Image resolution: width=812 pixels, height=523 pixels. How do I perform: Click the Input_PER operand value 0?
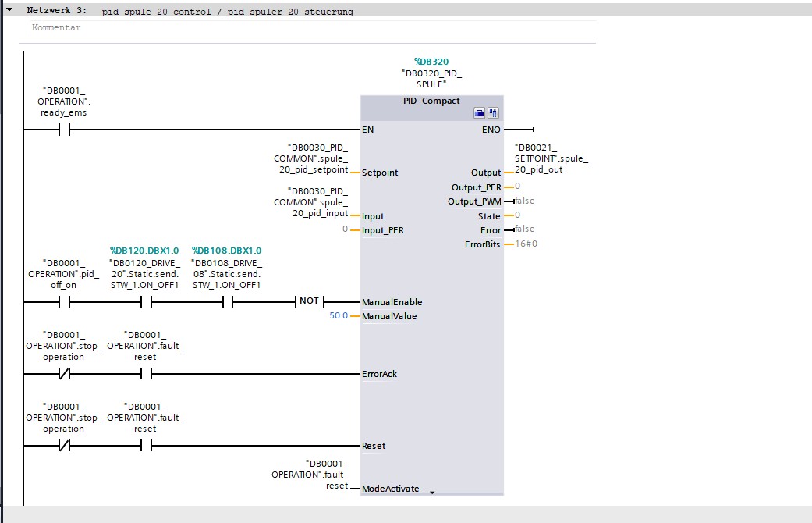pos(345,229)
